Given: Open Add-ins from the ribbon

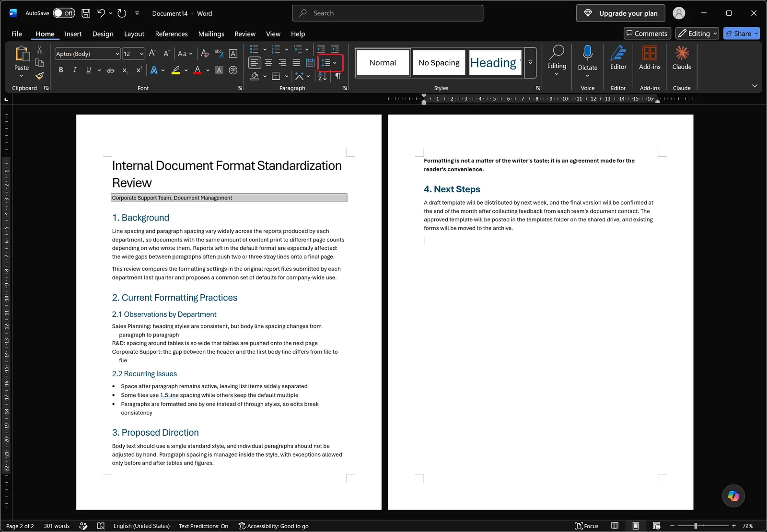Looking at the screenshot, I should click(x=650, y=58).
